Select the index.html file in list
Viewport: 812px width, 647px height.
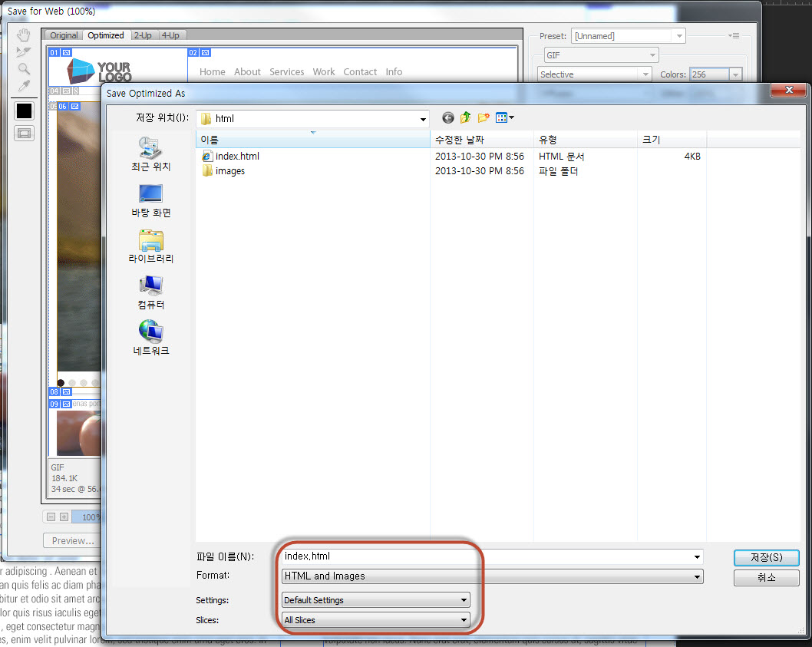click(x=237, y=156)
